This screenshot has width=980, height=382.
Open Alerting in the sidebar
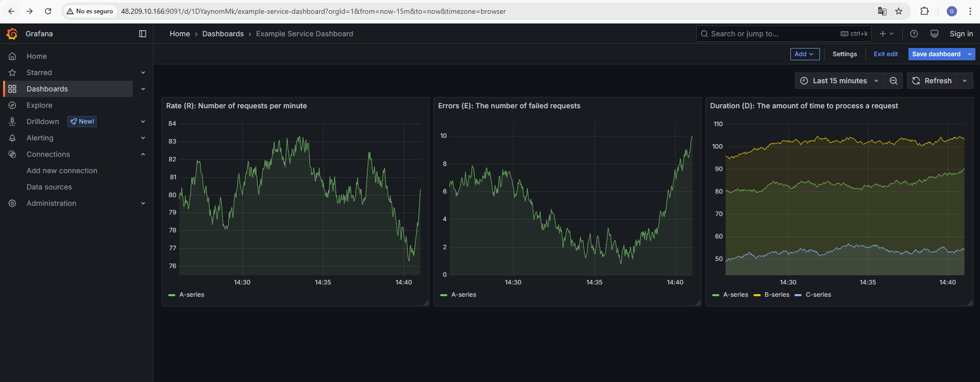[40, 138]
